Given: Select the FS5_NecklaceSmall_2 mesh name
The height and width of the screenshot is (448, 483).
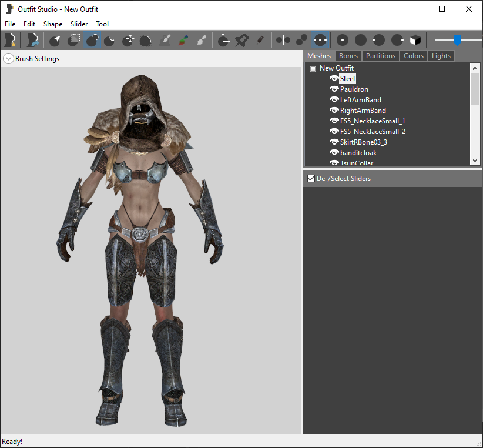Looking at the screenshot, I should point(373,131).
